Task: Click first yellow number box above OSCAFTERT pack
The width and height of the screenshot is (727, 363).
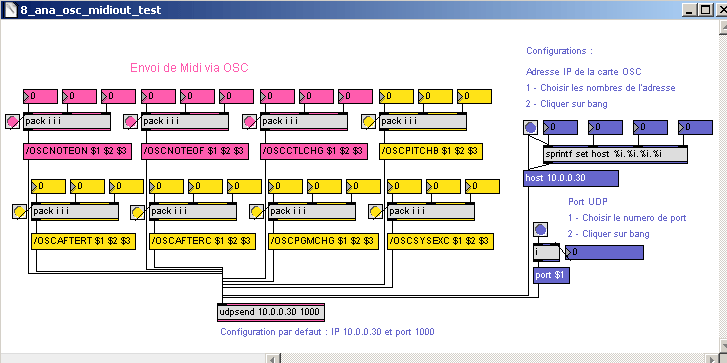Action: [x=49, y=186]
